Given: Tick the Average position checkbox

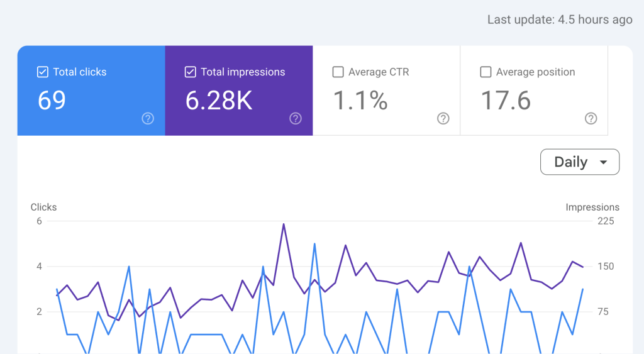Looking at the screenshot, I should pos(486,72).
